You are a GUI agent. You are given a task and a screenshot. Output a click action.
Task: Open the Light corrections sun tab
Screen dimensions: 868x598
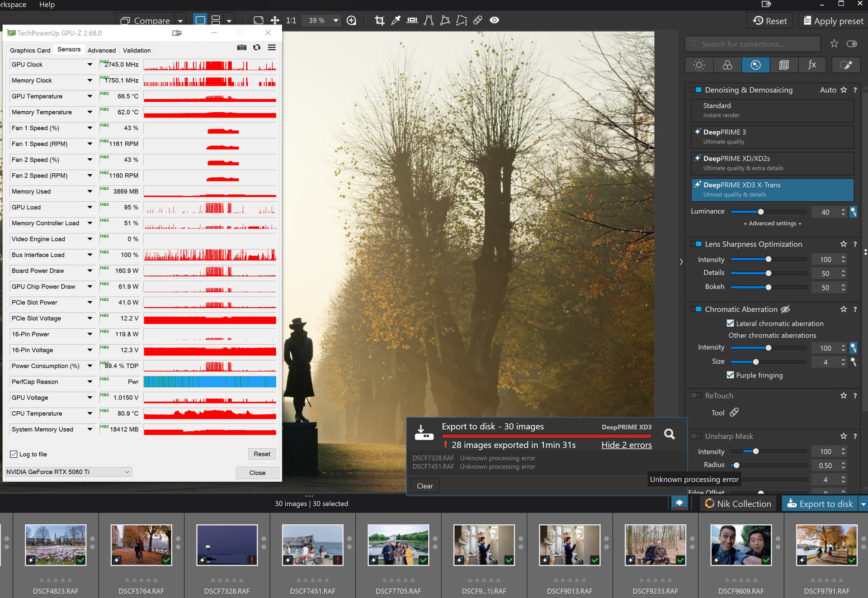pyautogui.click(x=699, y=65)
